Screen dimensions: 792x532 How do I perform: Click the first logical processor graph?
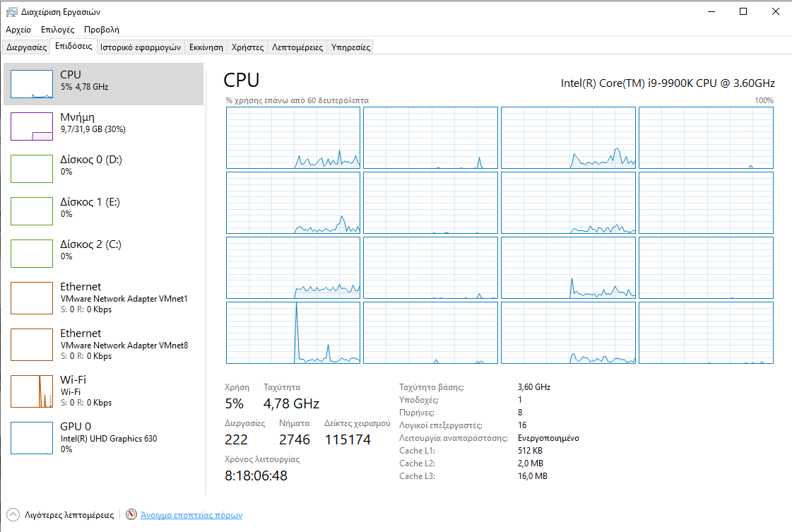coord(293,138)
